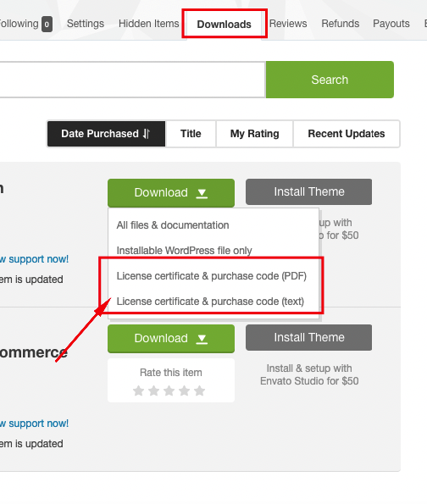The image size is (427, 504).
Task: Click the first star in Rate this item
Action: coord(139,390)
